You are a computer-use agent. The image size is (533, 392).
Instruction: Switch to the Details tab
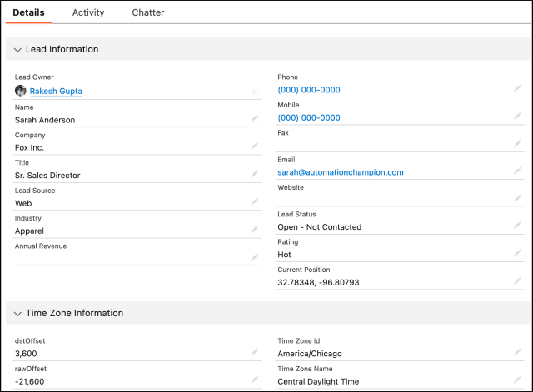(28, 12)
